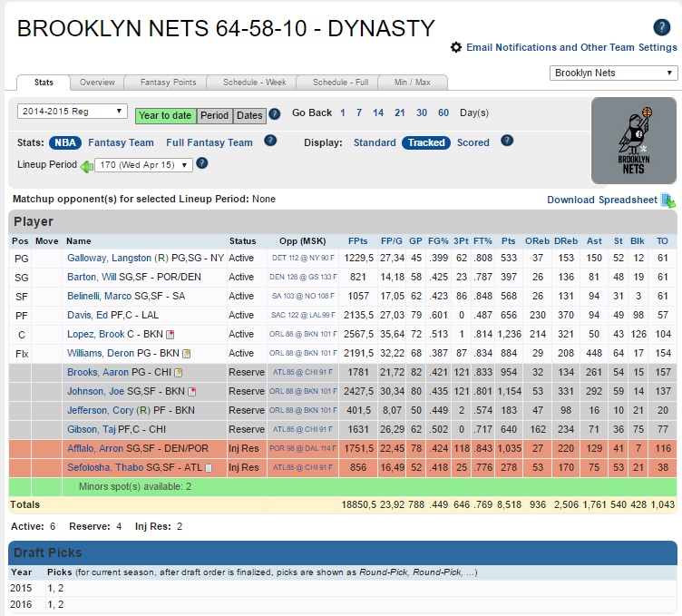Select NBA stats mode
Screen dimensions: 682x616
65,142
